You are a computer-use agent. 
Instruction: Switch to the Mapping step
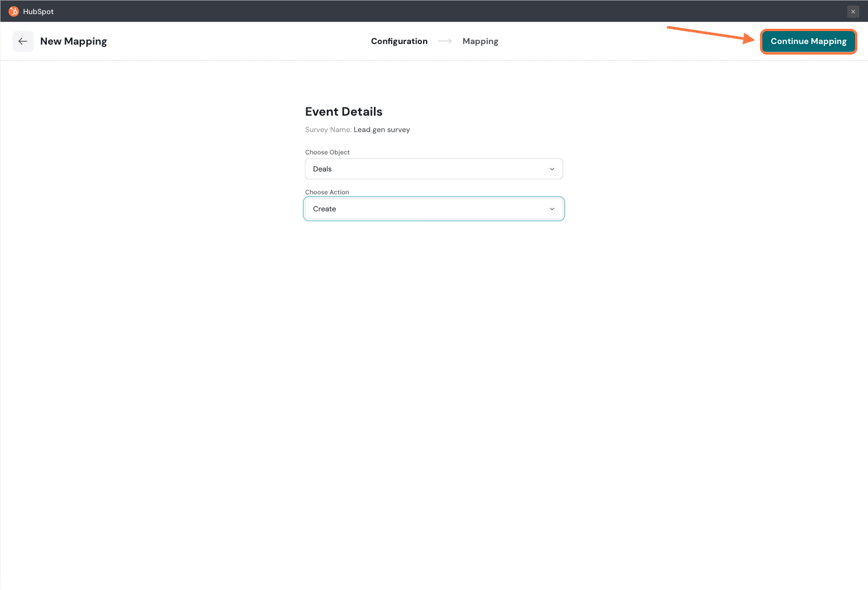(480, 41)
